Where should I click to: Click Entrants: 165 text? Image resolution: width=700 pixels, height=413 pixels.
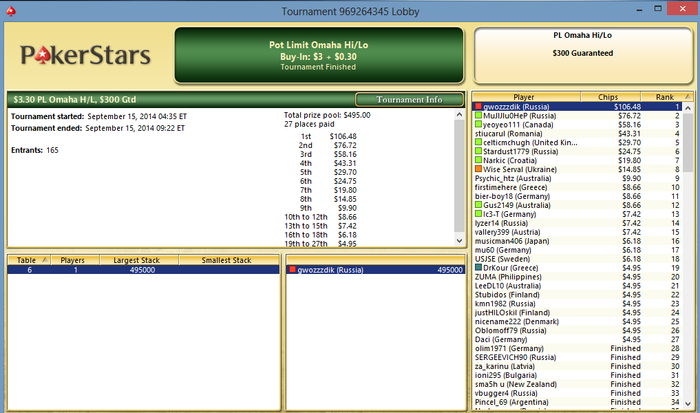coord(35,150)
